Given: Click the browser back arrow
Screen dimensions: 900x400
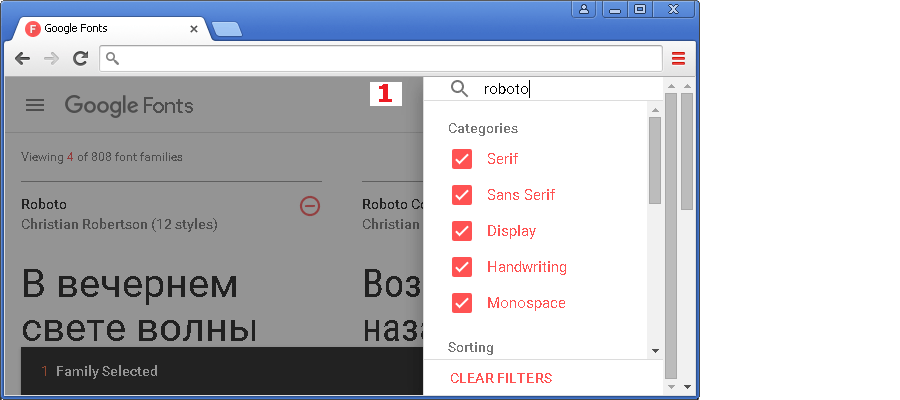Looking at the screenshot, I should 22,58.
